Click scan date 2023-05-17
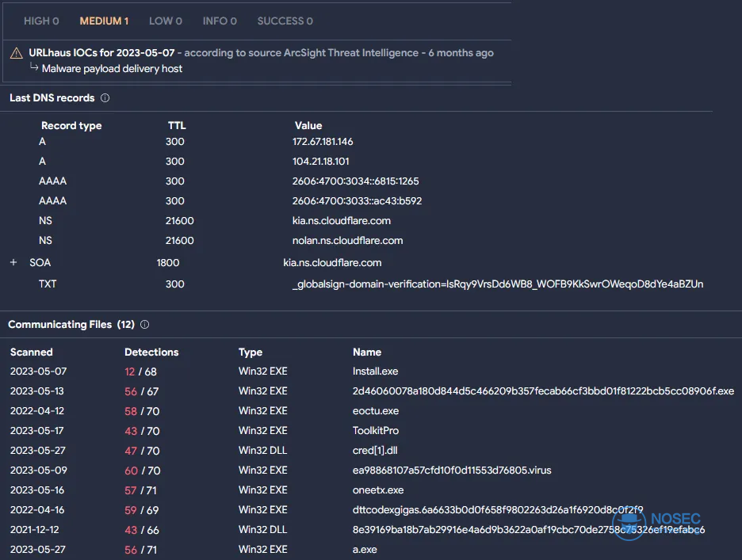 click(x=37, y=431)
